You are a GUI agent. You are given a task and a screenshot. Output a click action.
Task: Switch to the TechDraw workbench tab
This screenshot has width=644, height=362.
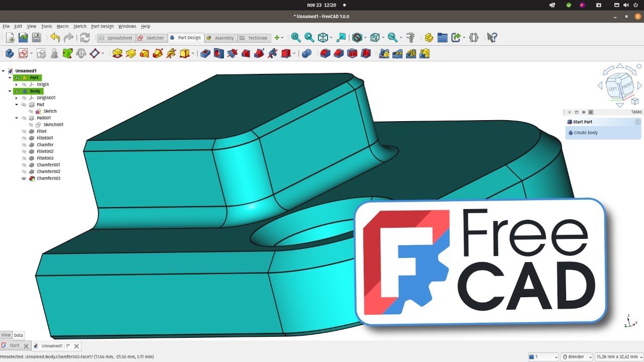[254, 38]
